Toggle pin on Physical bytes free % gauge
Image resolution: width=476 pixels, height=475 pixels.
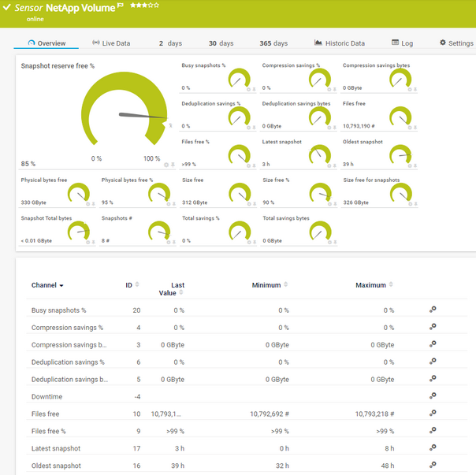tap(174, 204)
